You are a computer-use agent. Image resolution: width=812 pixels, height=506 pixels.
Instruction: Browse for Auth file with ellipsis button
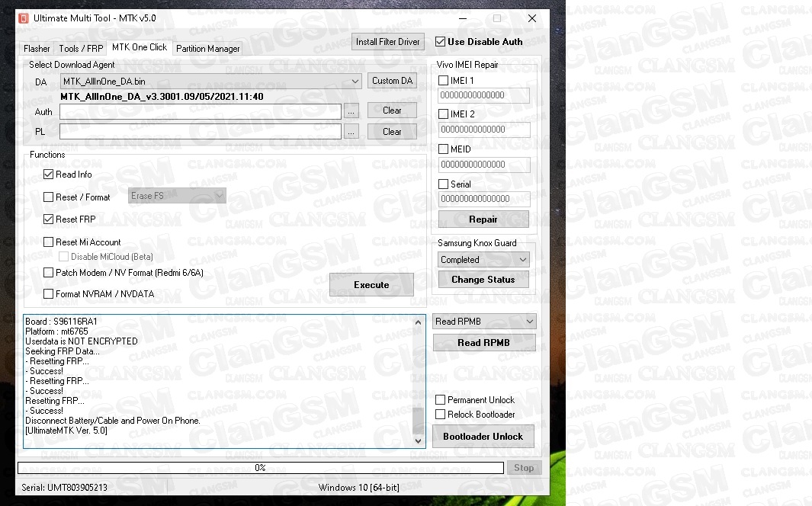click(351, 112)
